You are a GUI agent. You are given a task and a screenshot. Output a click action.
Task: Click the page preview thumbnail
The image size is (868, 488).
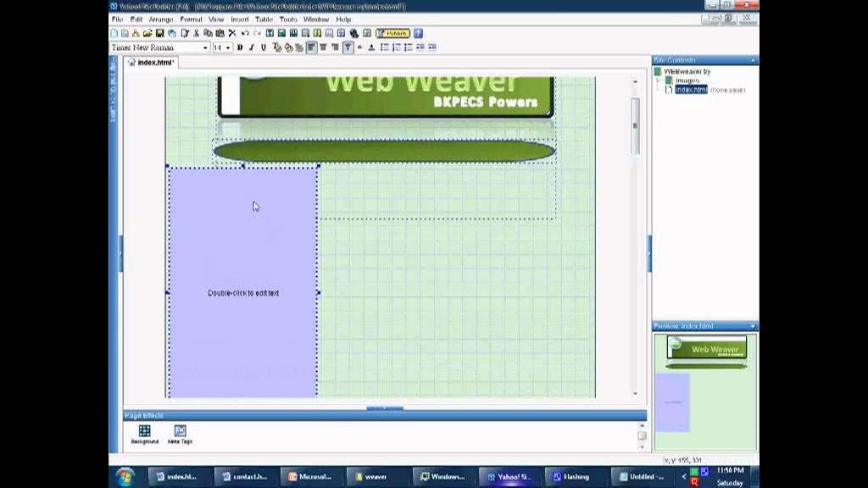pyautogui.click(x=705, y=391)
